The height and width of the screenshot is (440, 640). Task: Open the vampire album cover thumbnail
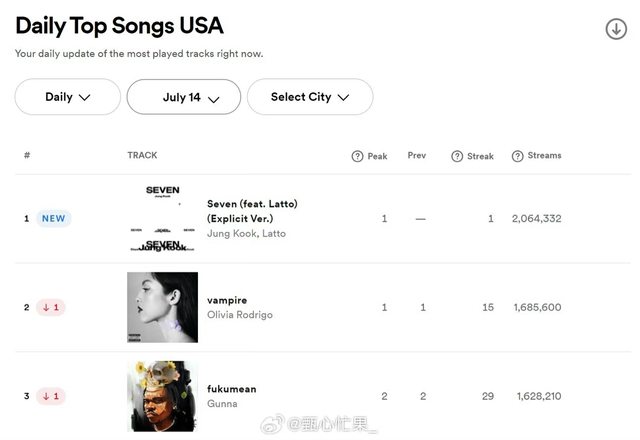(162, 307)
